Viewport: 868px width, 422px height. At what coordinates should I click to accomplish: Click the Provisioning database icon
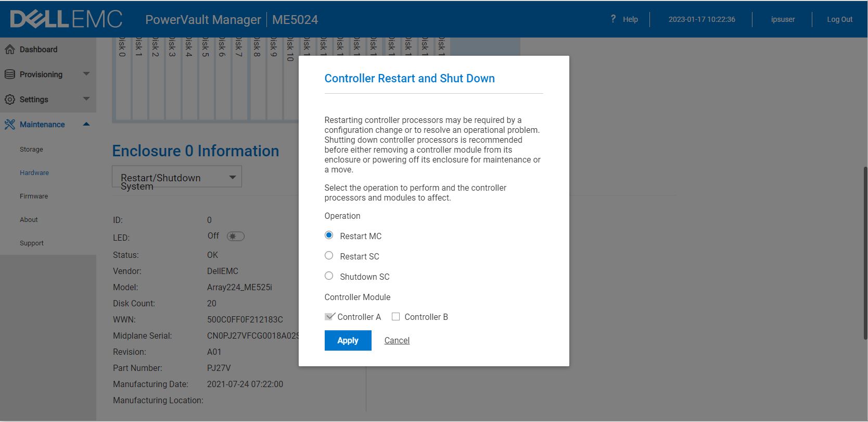coord(9,75)
